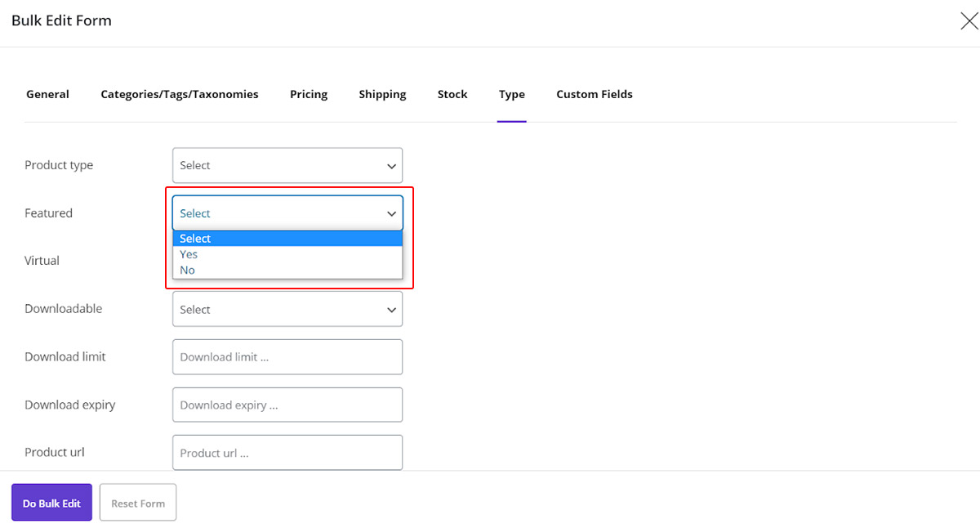The width and height of the screenshot is (980, 528).
Task: Go to the Pricing tab
Action: click(308, 94)
